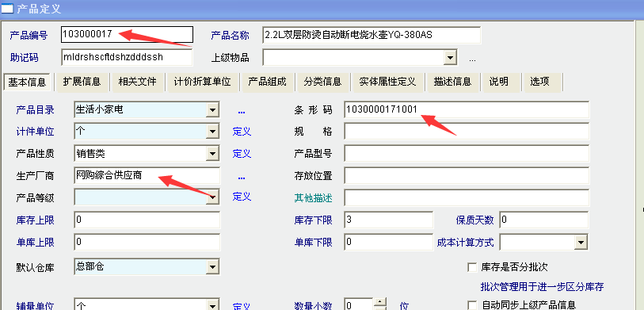Click 定义 link next to 产品性质
644x310 pixels.
pos(242,154)
